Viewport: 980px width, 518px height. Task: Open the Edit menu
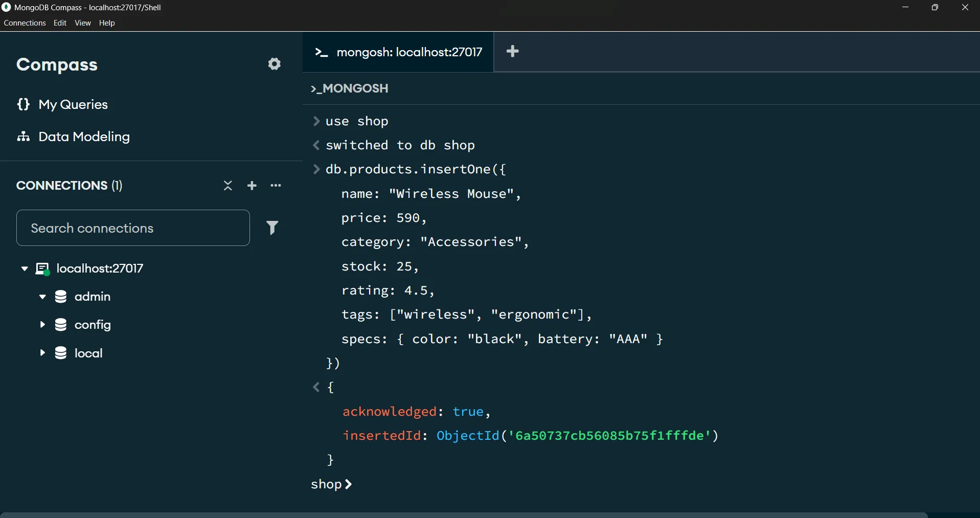(60, 23)
